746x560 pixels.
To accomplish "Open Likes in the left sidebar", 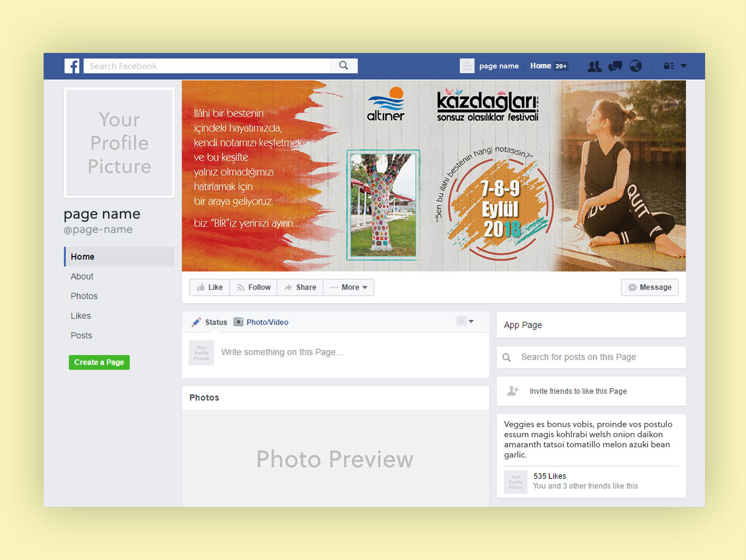I will click(x=81, y=316).
